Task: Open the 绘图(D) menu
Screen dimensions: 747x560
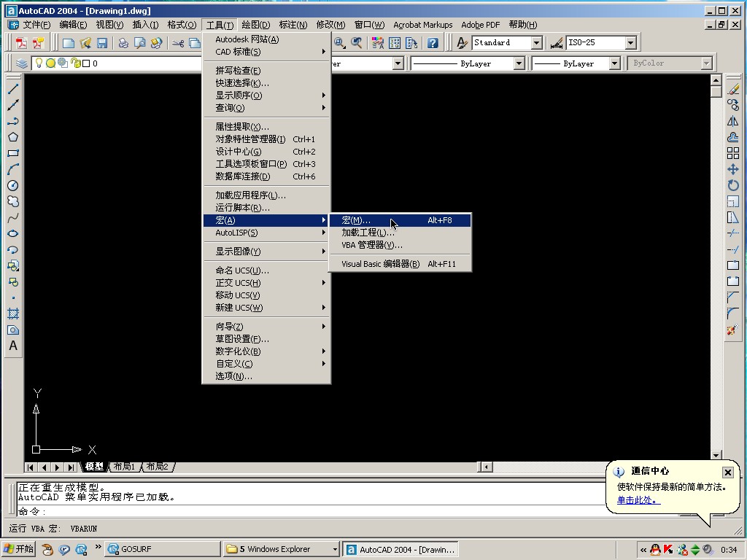Action: coord(256,25)
